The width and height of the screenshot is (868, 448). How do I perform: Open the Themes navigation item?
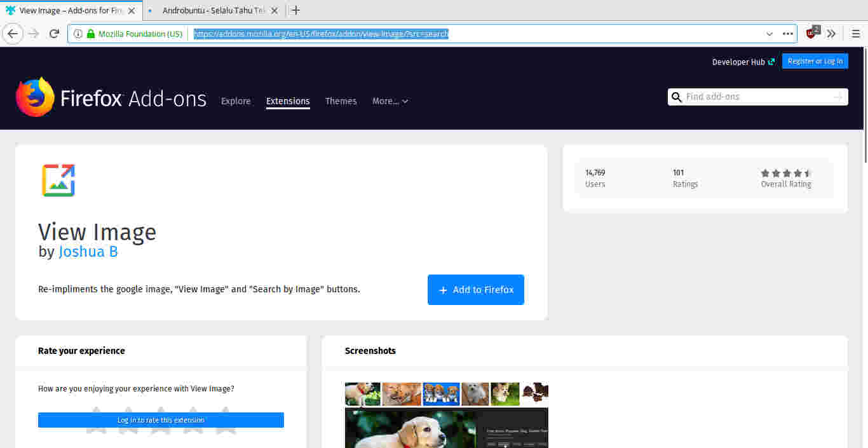pyautogui.click(x=341, y=101)
